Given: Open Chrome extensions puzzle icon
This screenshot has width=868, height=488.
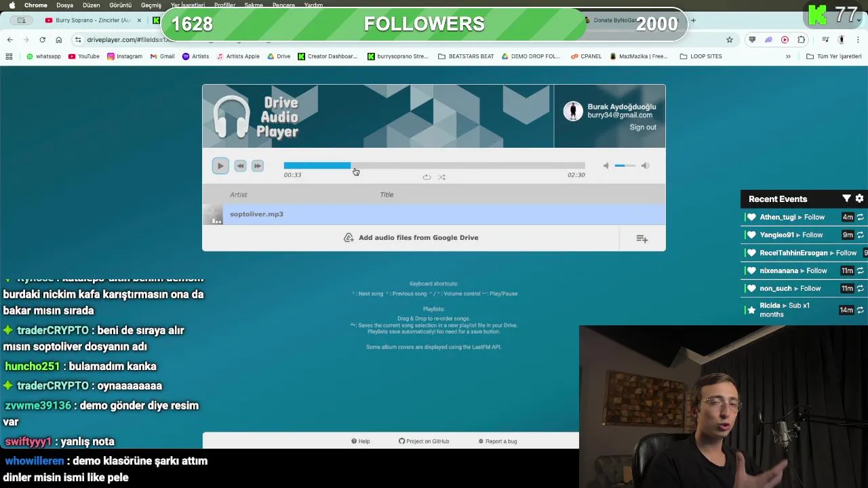Looking at the screenshot, I should (802, 39).
